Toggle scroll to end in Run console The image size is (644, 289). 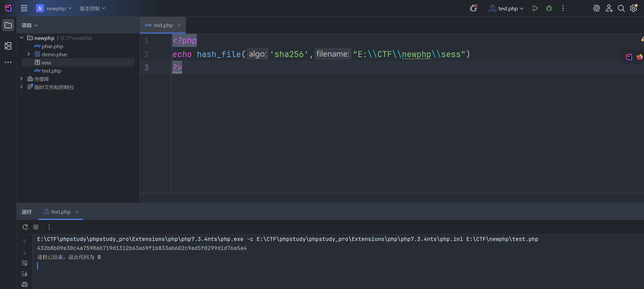pyautogui.click(x=25, y=274)
